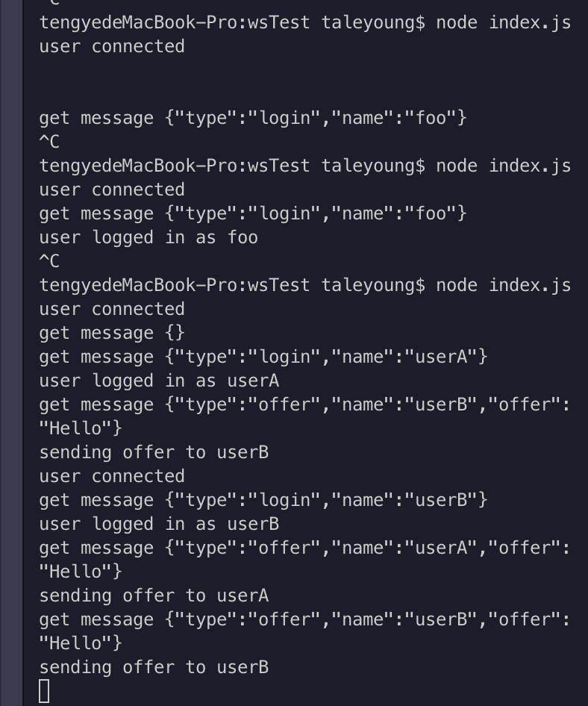Click the "sending offer to userA" line
Image resolution: width=588 pixels, height=706 pixels.
(x=154, y=596)
